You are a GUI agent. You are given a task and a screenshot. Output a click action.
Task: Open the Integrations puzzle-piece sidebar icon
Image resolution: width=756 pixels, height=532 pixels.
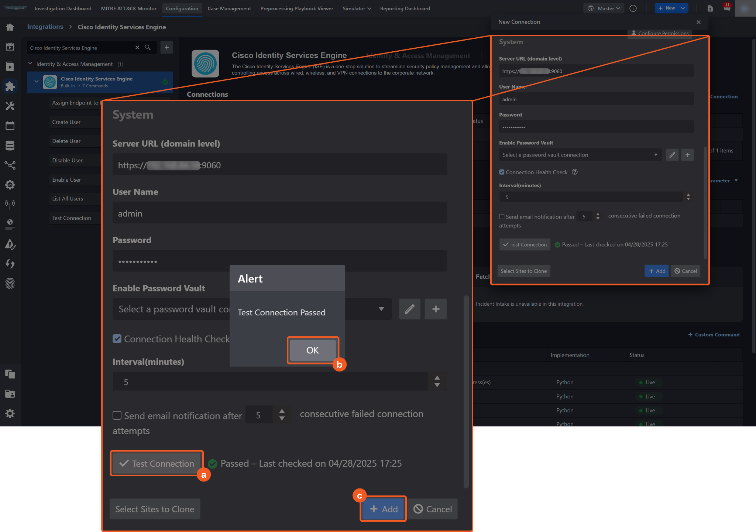click(x=10, y=86)
